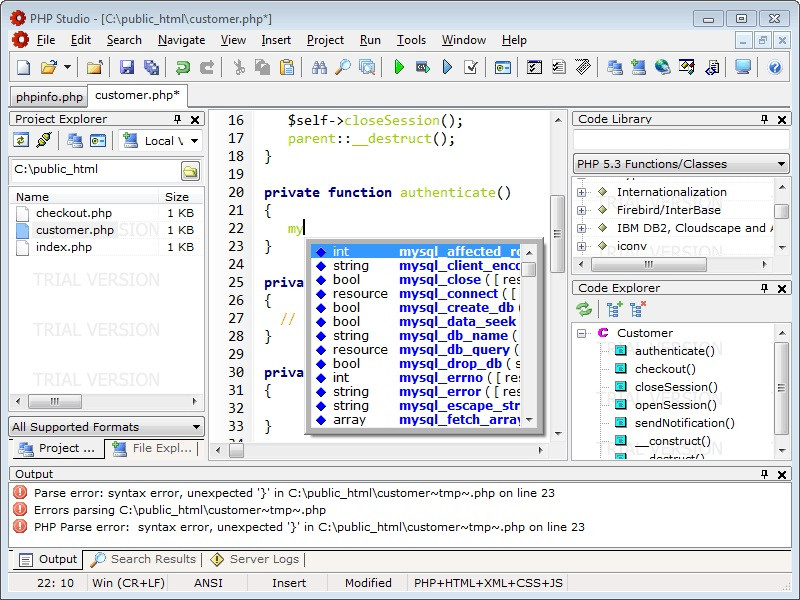Switch to the Server Logs tab
This screenshot has width=800, height=600.
tap(255, 559)
